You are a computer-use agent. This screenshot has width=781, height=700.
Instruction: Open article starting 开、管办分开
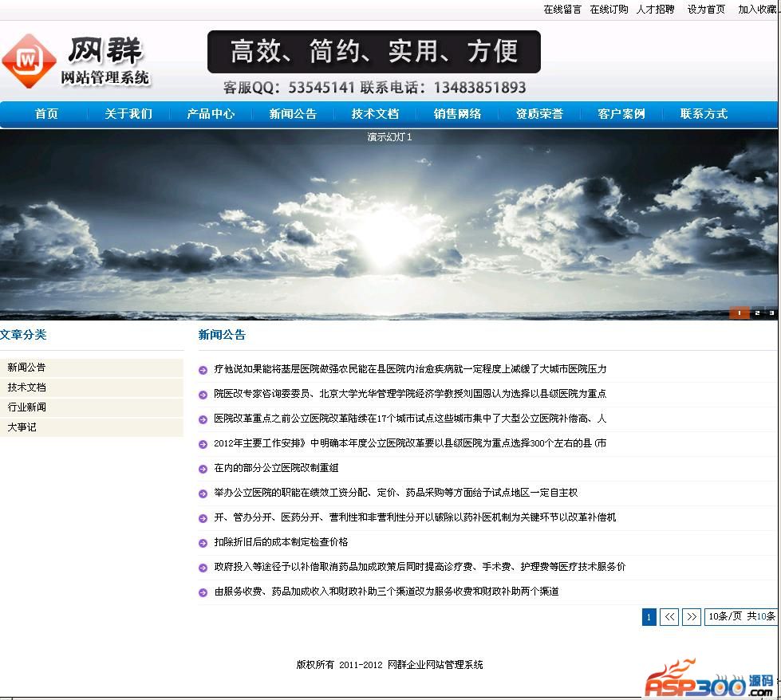415,517
